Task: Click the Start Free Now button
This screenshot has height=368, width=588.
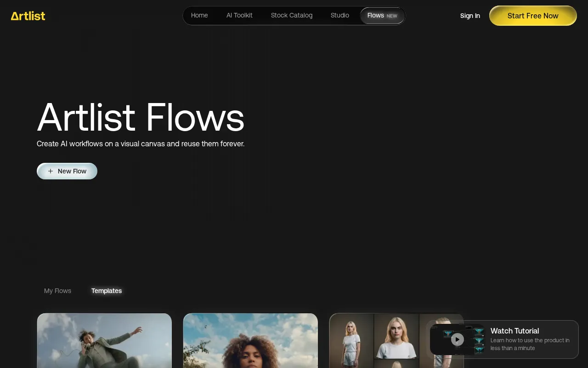Action: [533, 16]
